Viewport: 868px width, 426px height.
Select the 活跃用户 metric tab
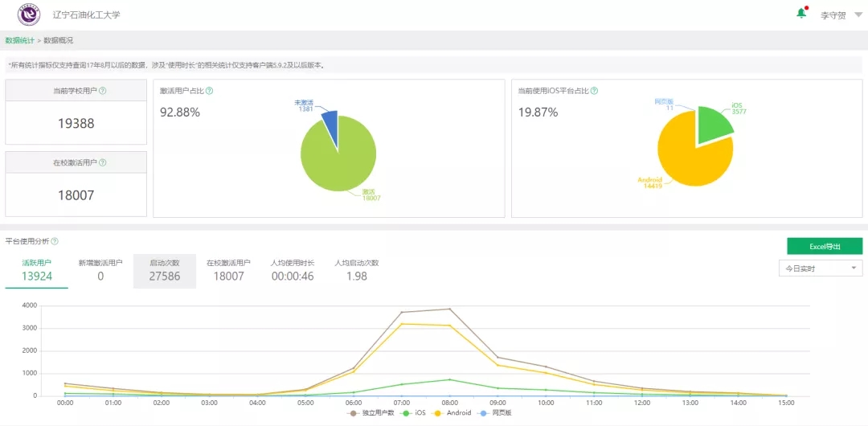[x=37, y=271]
